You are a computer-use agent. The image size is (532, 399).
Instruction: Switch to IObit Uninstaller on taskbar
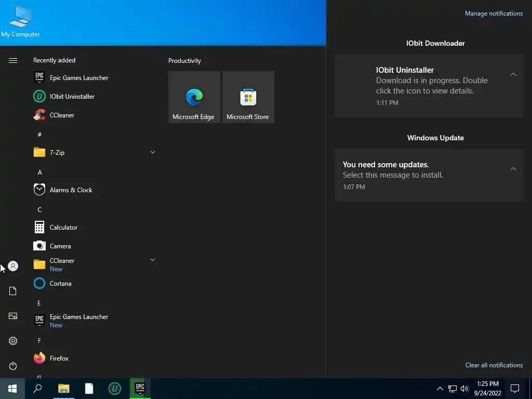point(114,389)
